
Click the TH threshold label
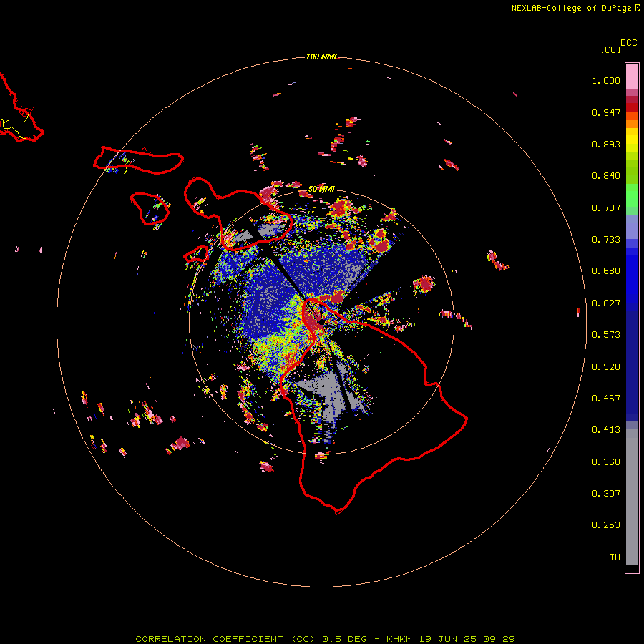tap(615, 557)
